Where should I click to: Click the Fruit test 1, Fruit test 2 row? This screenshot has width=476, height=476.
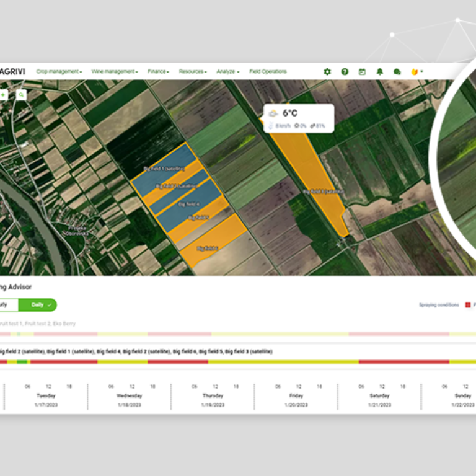pos(38,324)
